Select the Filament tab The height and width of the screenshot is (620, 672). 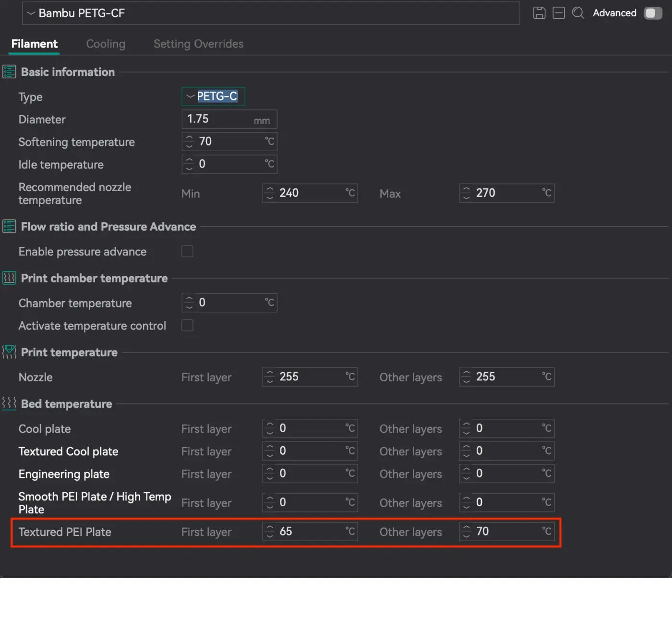[x=35, y=44]
